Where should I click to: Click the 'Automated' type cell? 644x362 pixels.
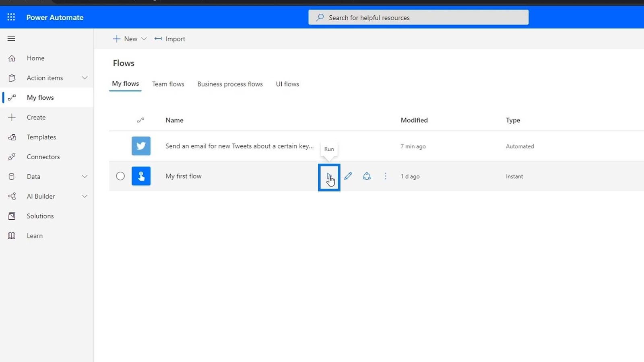[x=520, y=146]
